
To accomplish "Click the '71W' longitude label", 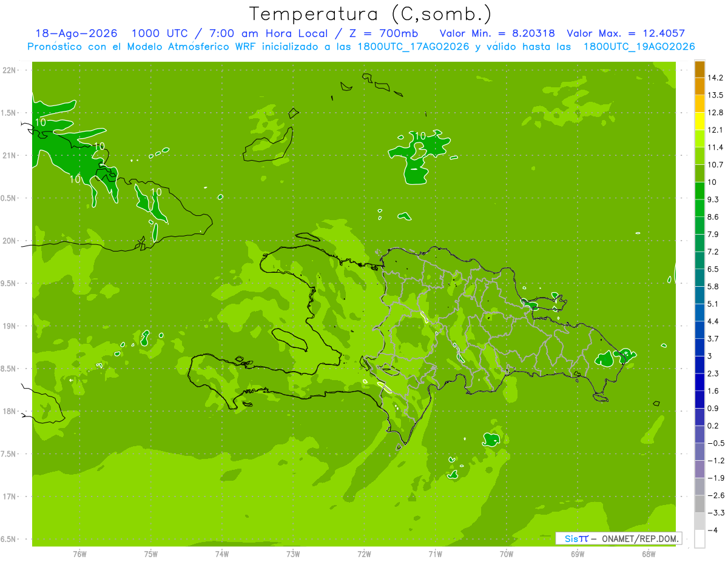I will click(x=435, y=554).
